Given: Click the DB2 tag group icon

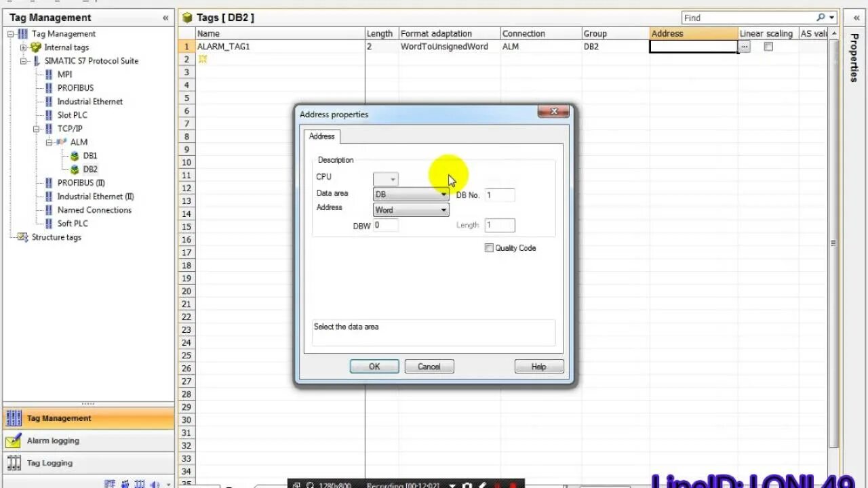Looking at the screenshot, I should pyautogui.click(x=75, y=169).
